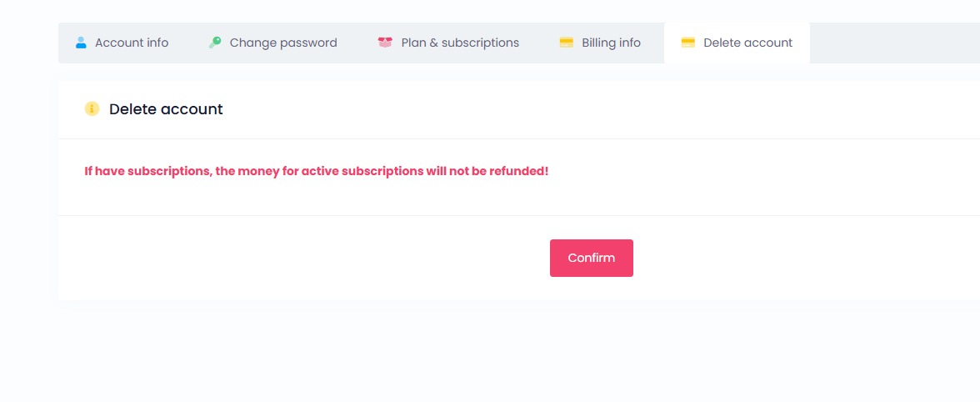Screen dimensions: 980x402
Task: Click the 'Account info' tab text
Action: point(132,43)
